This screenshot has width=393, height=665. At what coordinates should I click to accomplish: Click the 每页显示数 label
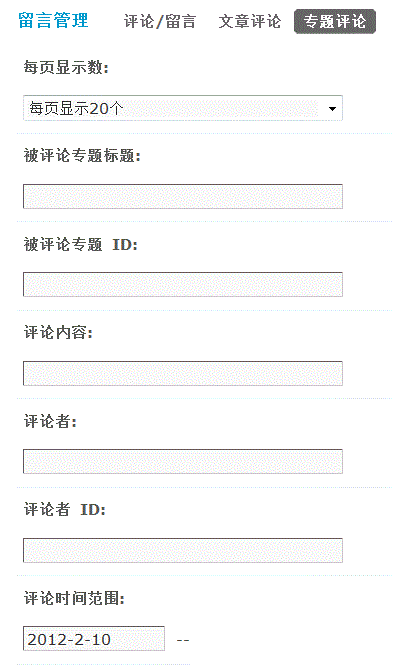tap(66, 67)
